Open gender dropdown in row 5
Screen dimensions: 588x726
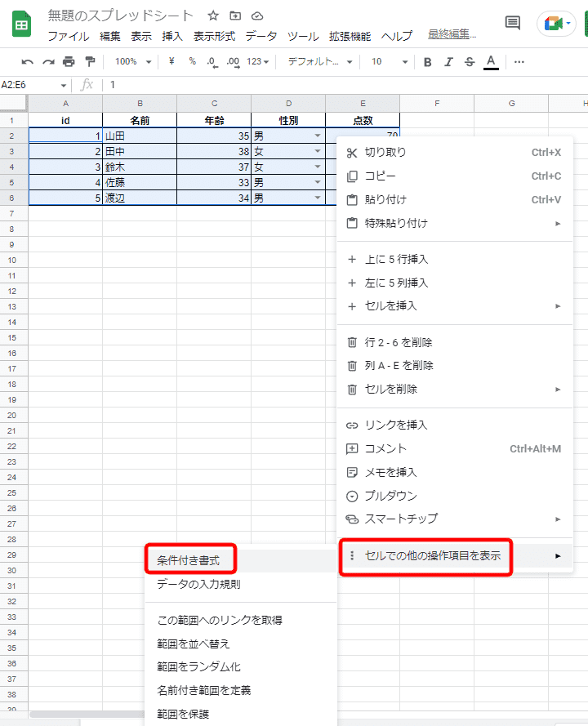point(318,182)
